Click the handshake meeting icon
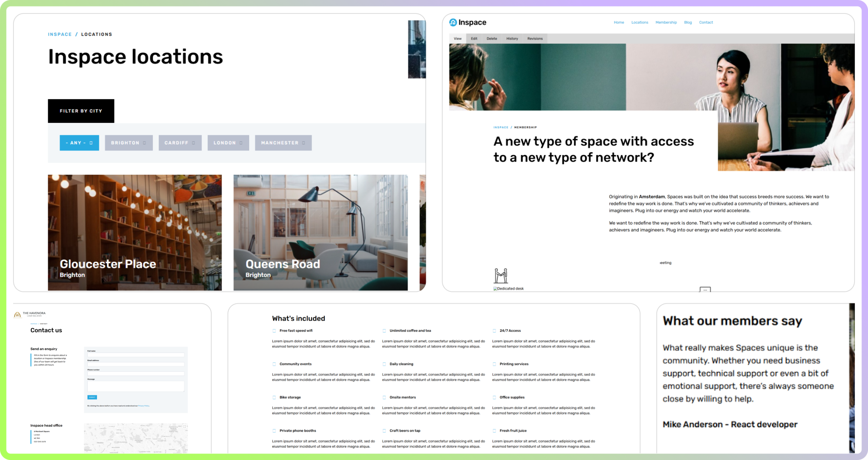This screenshot has height=460, width=868. click(x=500, y=276)
